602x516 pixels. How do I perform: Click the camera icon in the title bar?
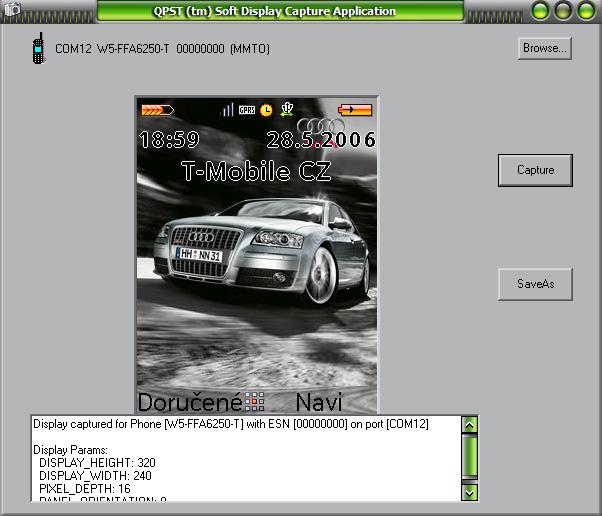(12, 8)
